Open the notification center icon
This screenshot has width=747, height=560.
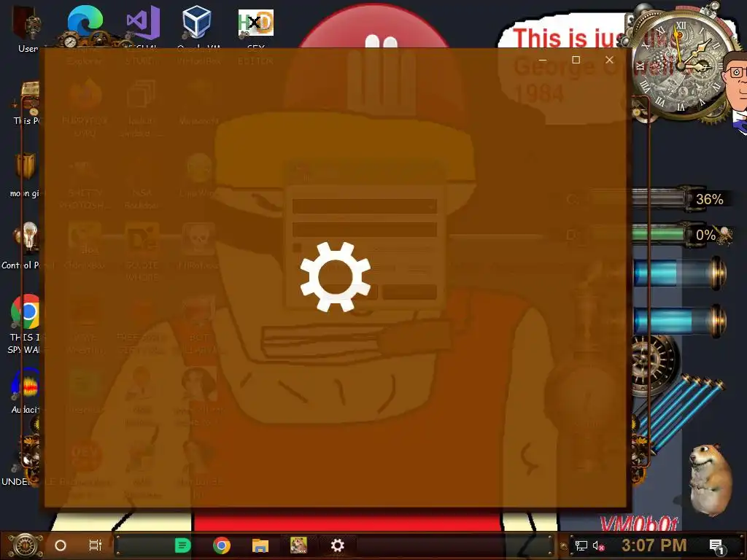coord(716,546)
